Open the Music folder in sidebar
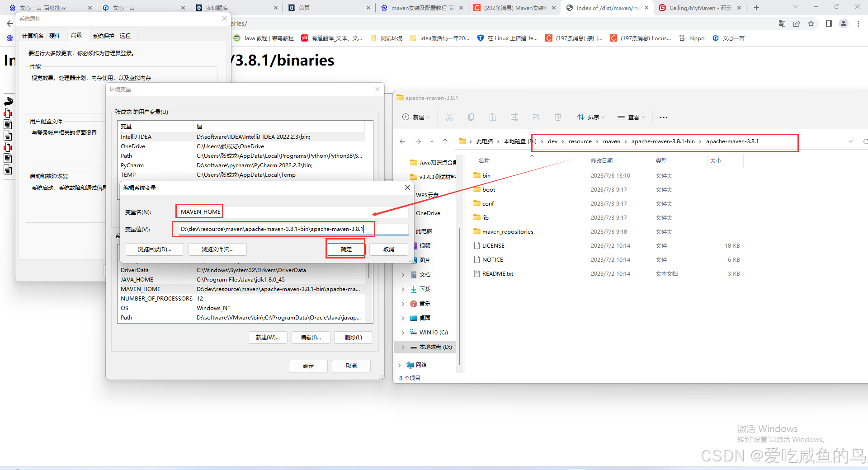This screenshot has height=470, width=868. coord(425,303)
